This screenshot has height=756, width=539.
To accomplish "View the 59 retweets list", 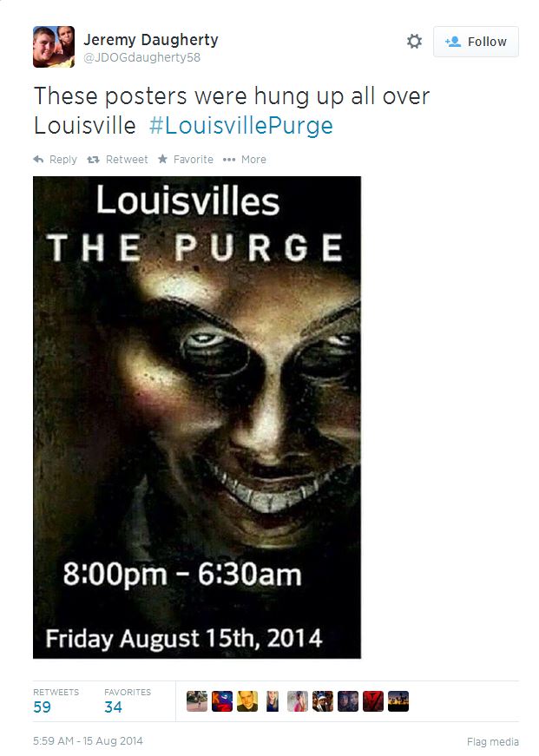I will [x=56, y=701].
